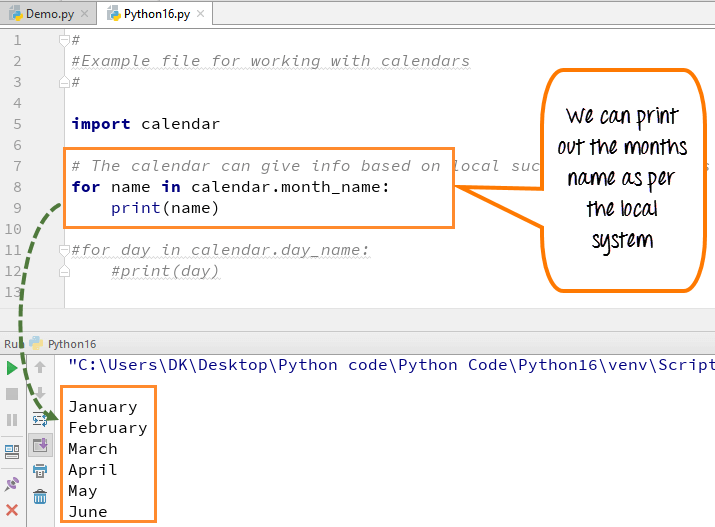Click the red X close icon in Run panel
Image resolution: width=715 pixels, height=527 pixels.
[12, 510]
